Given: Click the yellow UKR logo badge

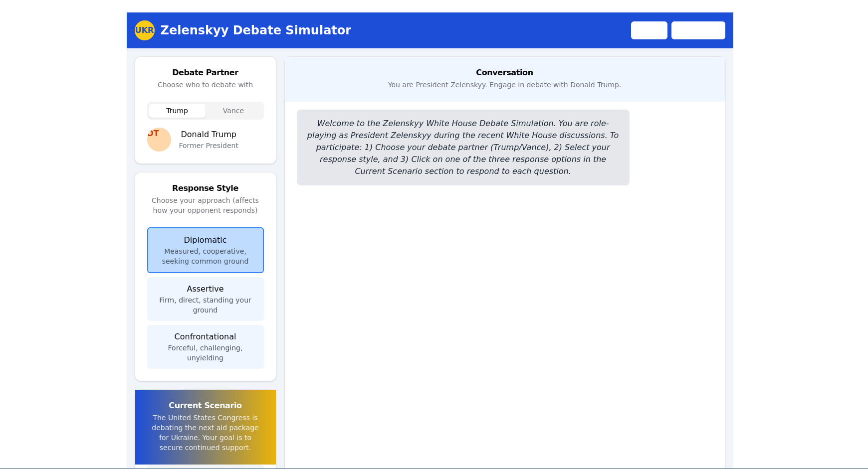Looking at the screenshot, I should click(x=145, y=30).
